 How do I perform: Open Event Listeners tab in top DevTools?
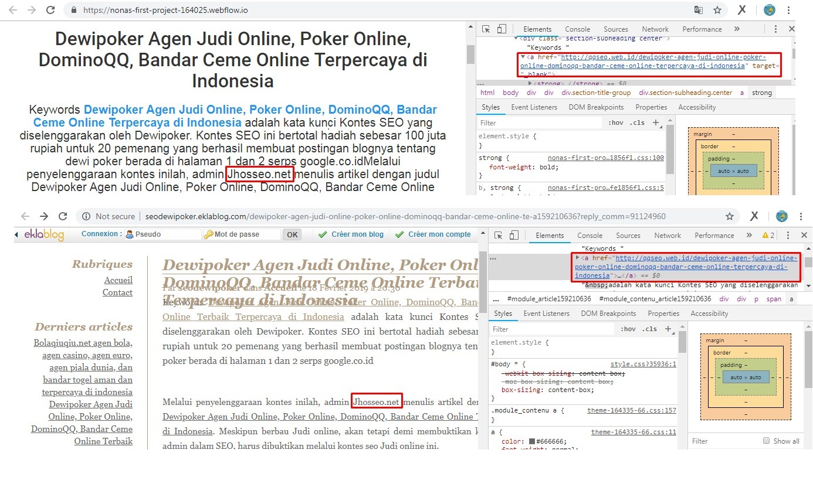(534, 107)
